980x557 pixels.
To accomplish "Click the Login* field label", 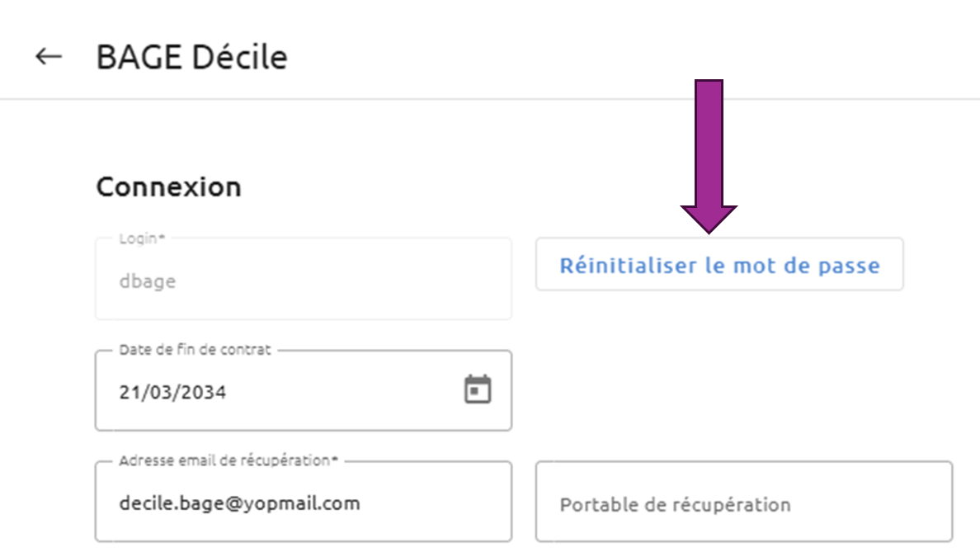I will click(x=142, y=238).
